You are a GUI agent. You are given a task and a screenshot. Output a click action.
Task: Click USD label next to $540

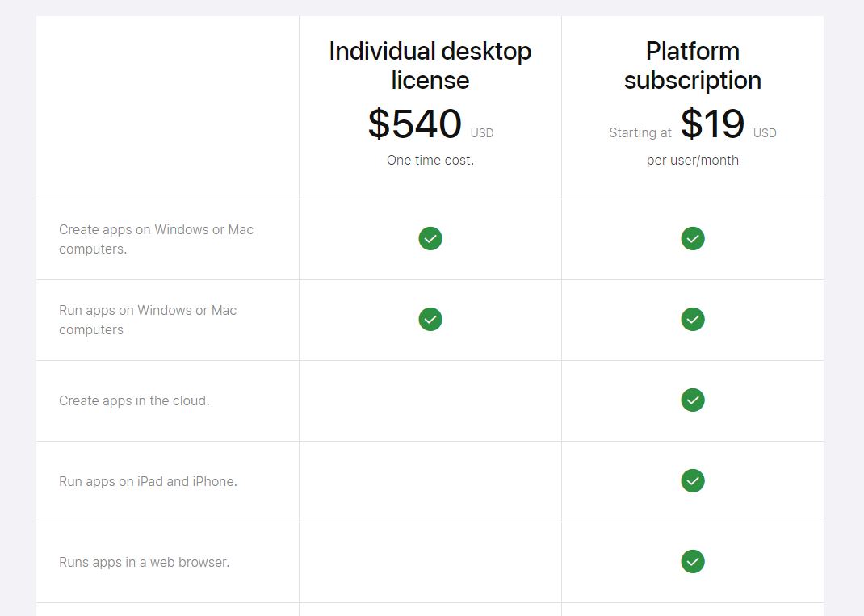482,133
